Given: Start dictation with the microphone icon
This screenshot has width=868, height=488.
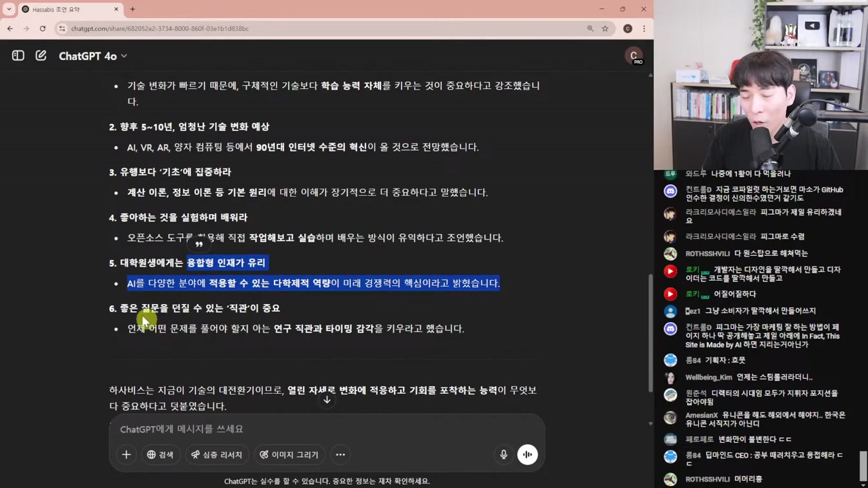Looking at the screenshot, I should pyautogui.click(x=504, y=454).
